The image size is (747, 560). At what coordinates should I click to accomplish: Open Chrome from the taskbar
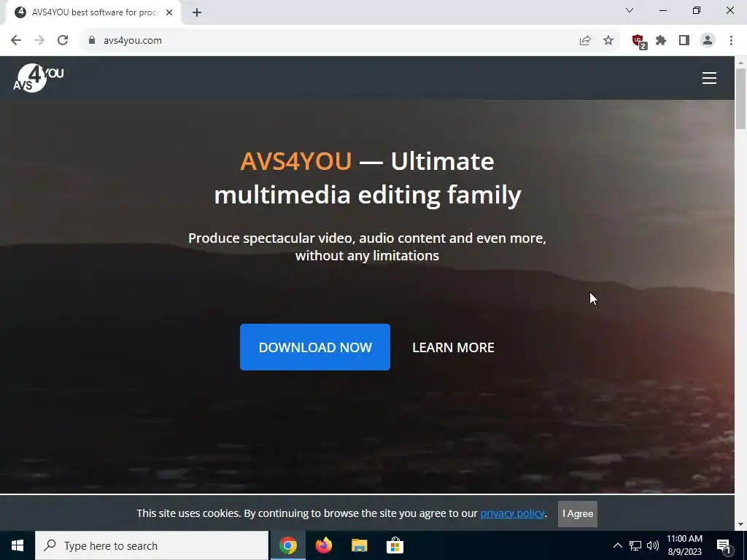click(287, 545)
